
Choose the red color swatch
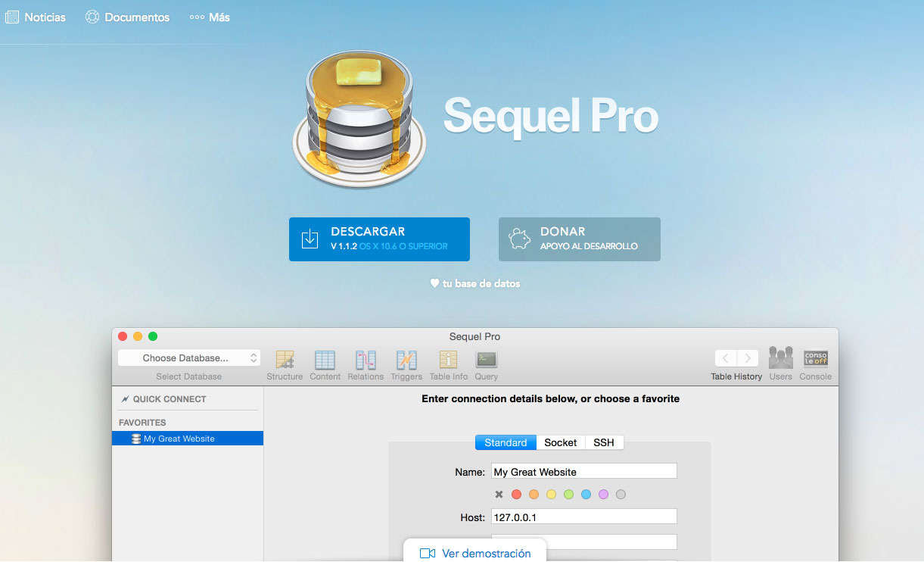click(x=516, y=495)
